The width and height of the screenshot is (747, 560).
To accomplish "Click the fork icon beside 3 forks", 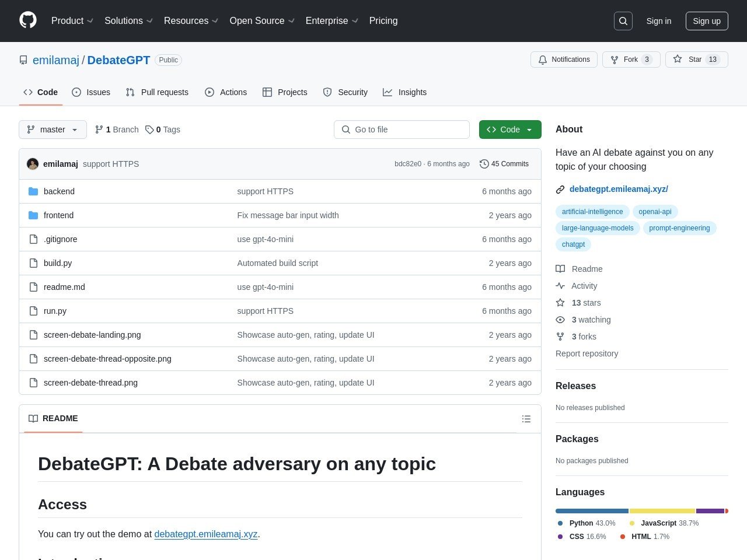I will tap(560, 337).
